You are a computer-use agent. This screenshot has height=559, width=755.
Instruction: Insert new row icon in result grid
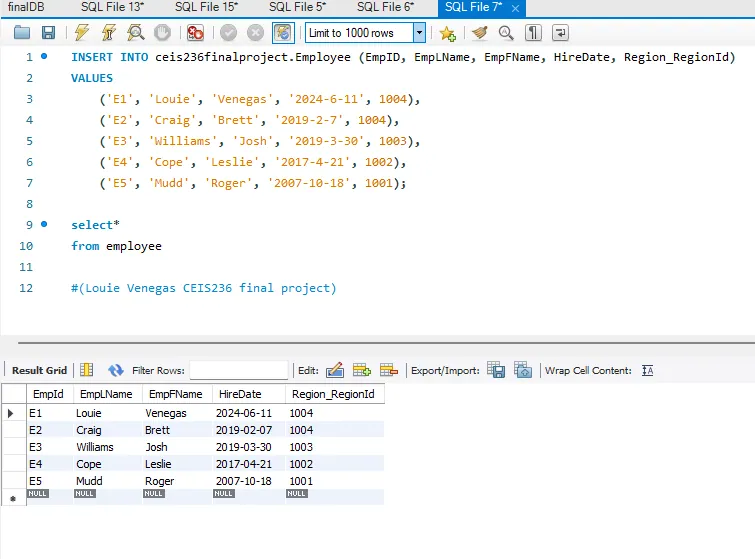[x=362, y=370]
